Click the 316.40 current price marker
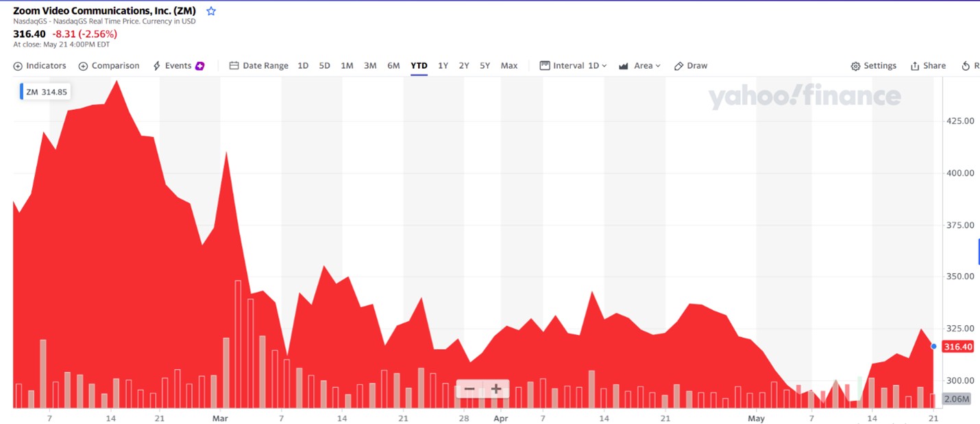Screen dimensions: 980x424 tap(957, 347)
